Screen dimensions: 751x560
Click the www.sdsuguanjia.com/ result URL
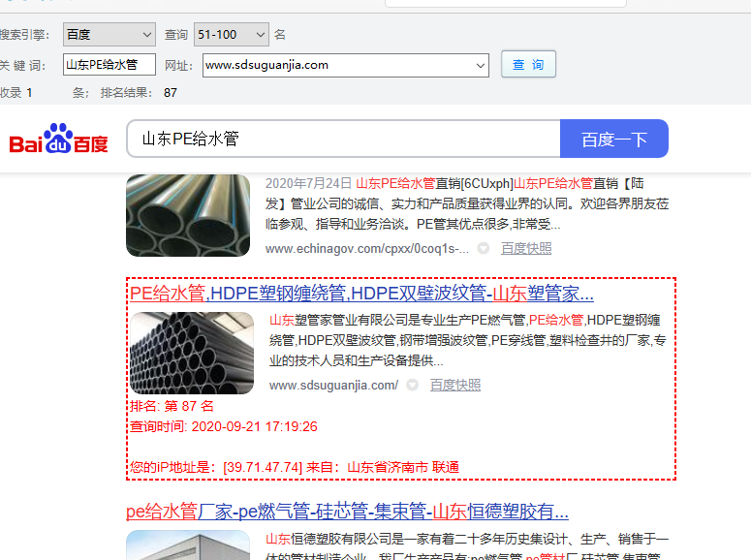pyautogui.click(x=333, y=386)
